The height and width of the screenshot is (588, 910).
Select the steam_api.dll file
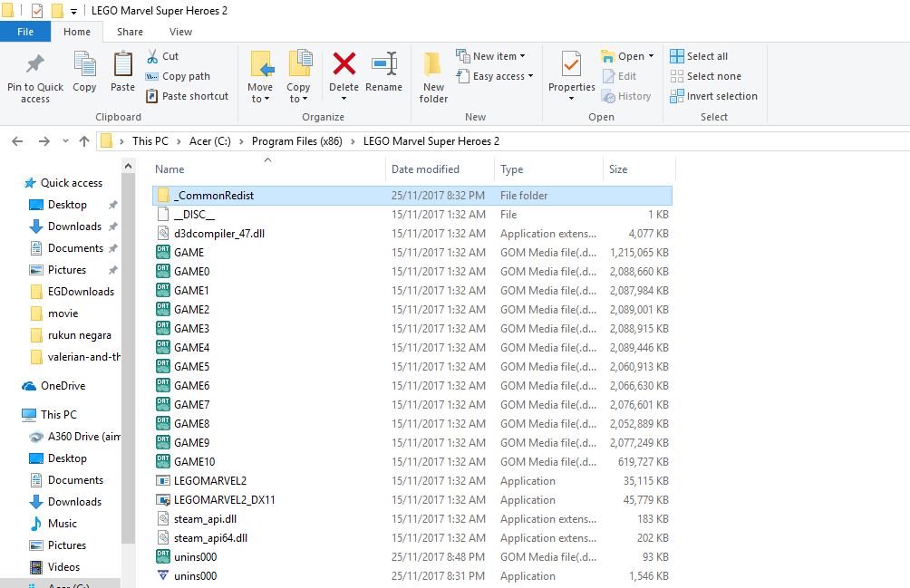pos(412,519)
